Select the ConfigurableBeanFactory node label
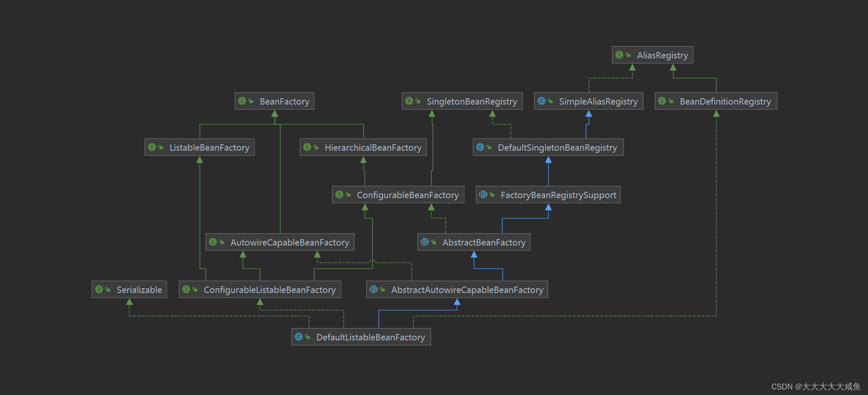 pos(408,195)
